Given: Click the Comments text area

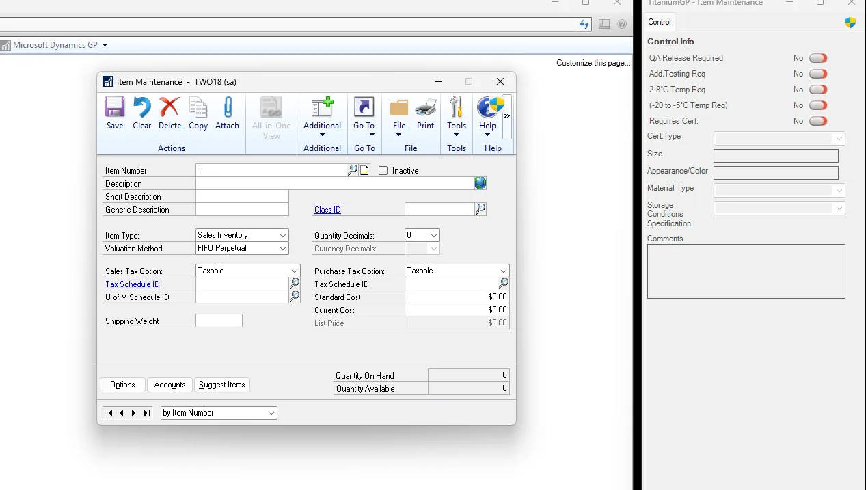Looking at the screenshot, I should (746, 271).
